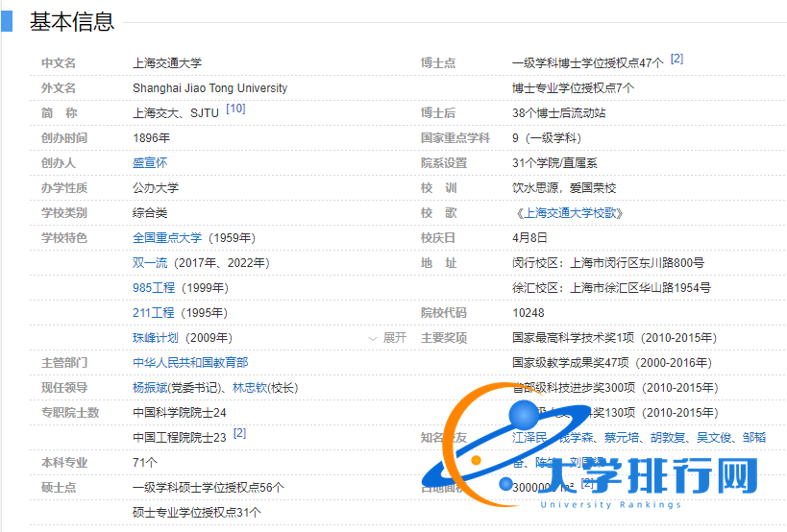Open the 211工程 link
Viewport: 787px width, 532px height.
(x=154, y=313)
